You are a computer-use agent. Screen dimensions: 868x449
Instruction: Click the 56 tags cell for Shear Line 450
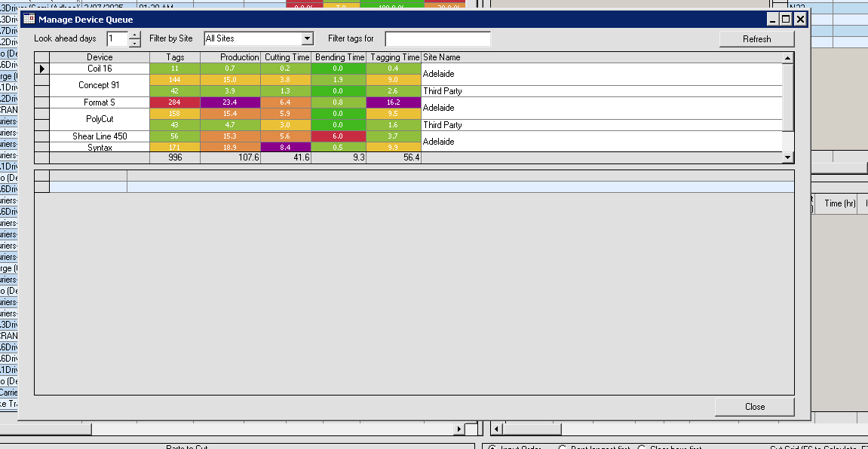(x=175, y=136)
